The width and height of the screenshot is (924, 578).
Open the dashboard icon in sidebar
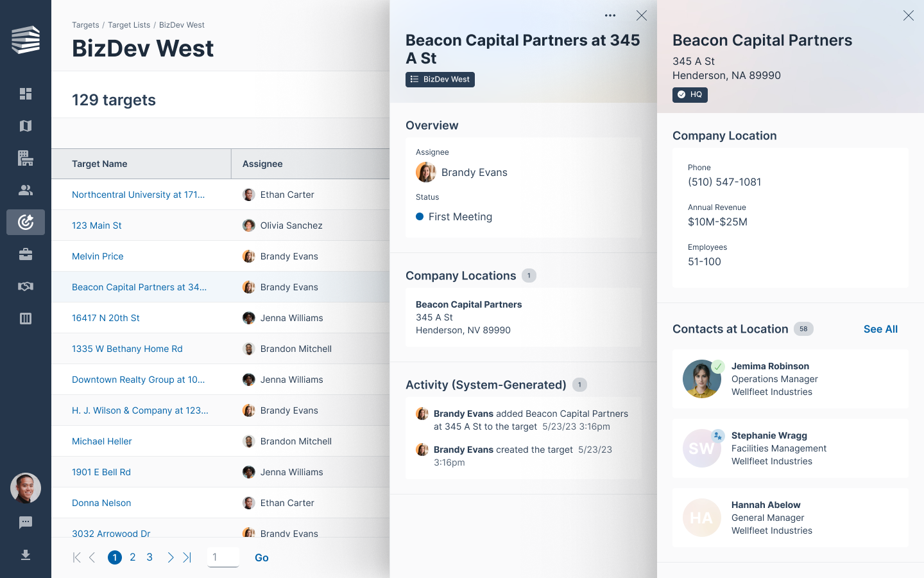(x=26, y=94)
